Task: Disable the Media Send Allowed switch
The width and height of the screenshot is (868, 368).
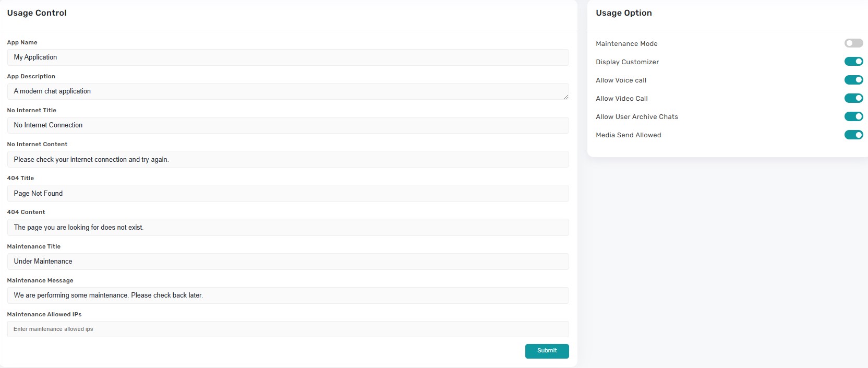Action: 853,135
